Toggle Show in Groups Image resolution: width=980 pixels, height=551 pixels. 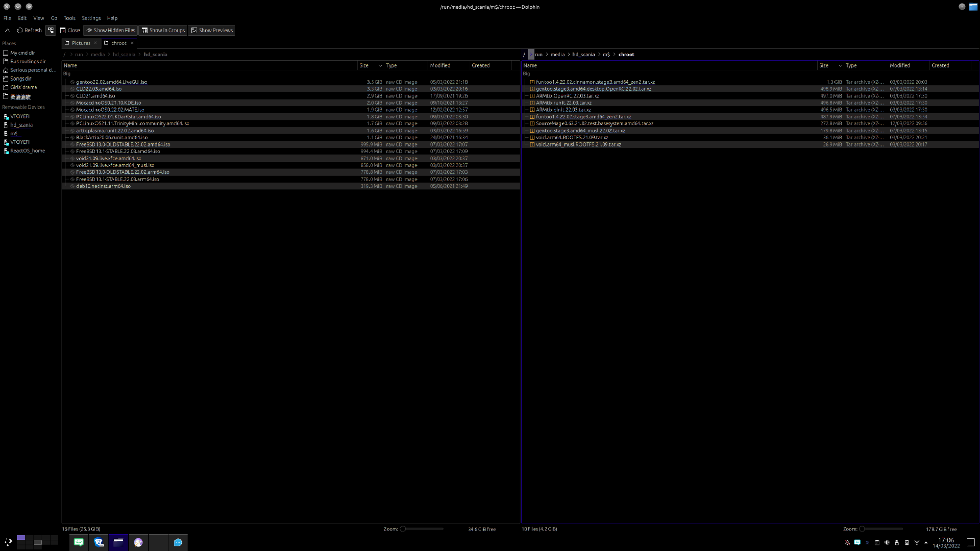point(163,30)
